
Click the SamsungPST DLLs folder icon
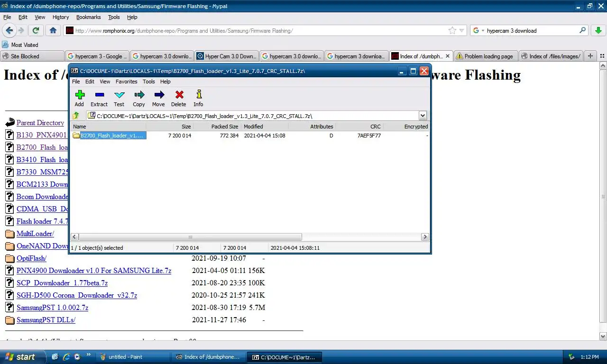click(9, 320)
